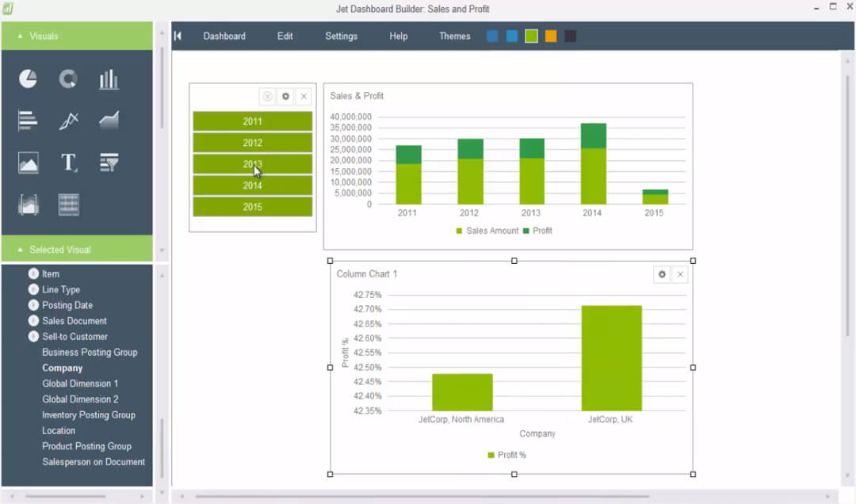Click the JetCorp, North America bar

(462, 392)
